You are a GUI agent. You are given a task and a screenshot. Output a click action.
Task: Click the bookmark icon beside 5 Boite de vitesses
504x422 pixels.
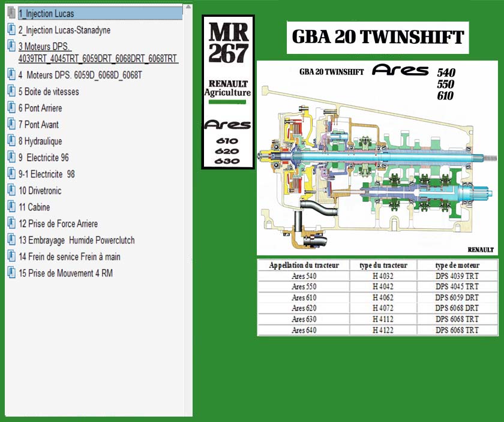point(11,91)
